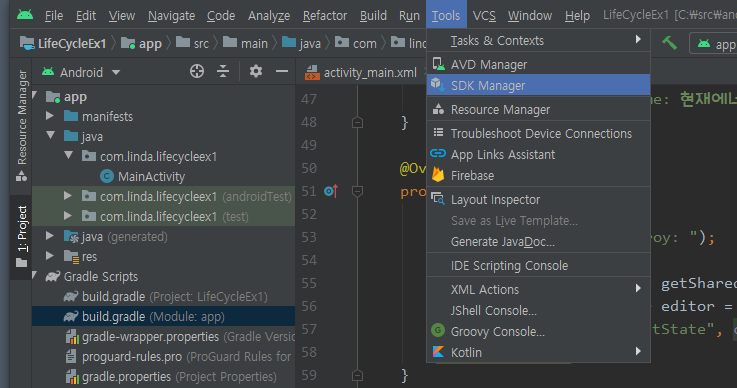Expand the manifests folder
The width and height of the screenshot is (737, 388).
click(x=49, y=116)
